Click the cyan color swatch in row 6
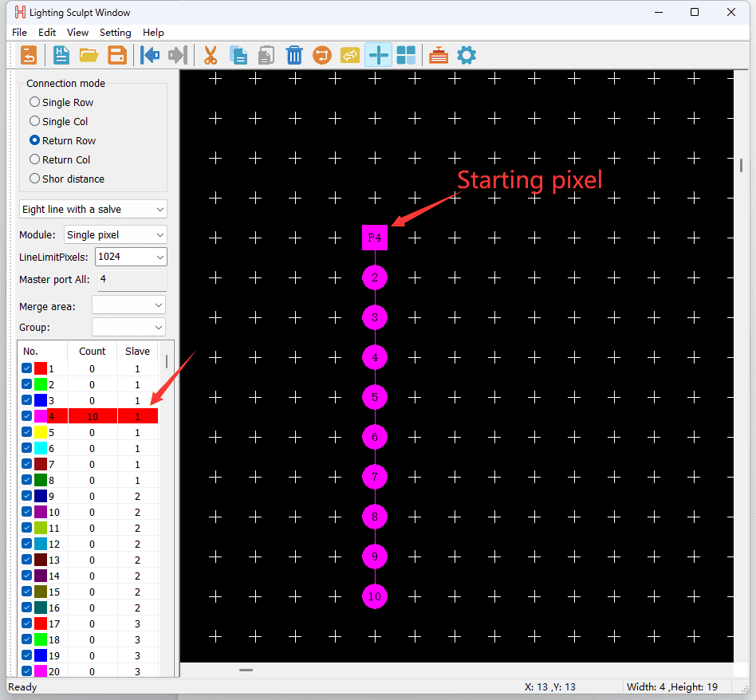This screenshot has height=700, width=756. pyautogui.click(x=41, y=448)
